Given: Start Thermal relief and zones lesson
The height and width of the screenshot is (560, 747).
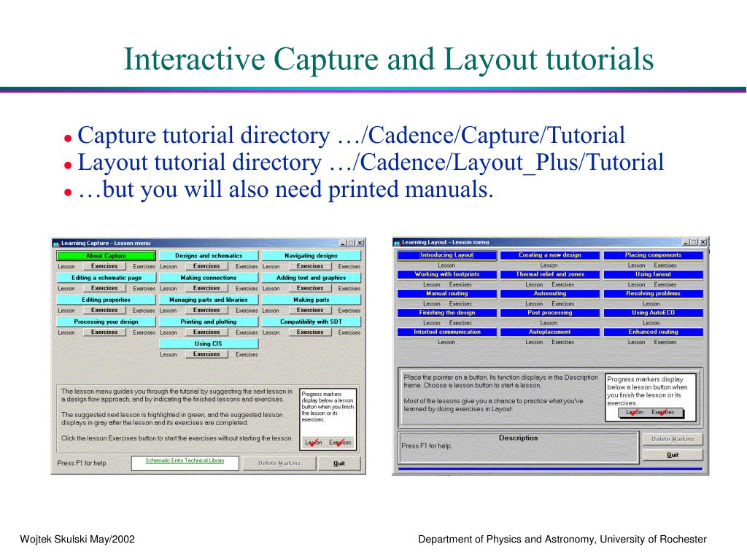Looking at the screenshot, I should [550, 274].
